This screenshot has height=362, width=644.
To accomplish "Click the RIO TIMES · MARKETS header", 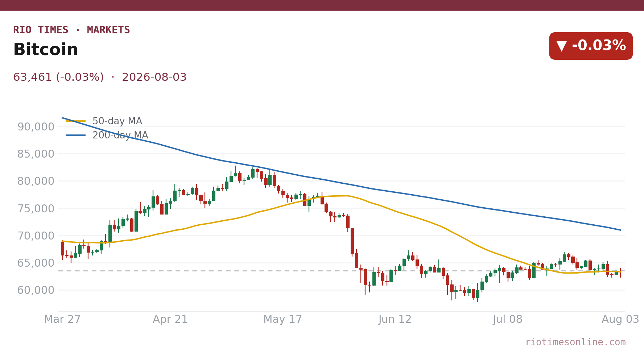I will coord(71,30).
